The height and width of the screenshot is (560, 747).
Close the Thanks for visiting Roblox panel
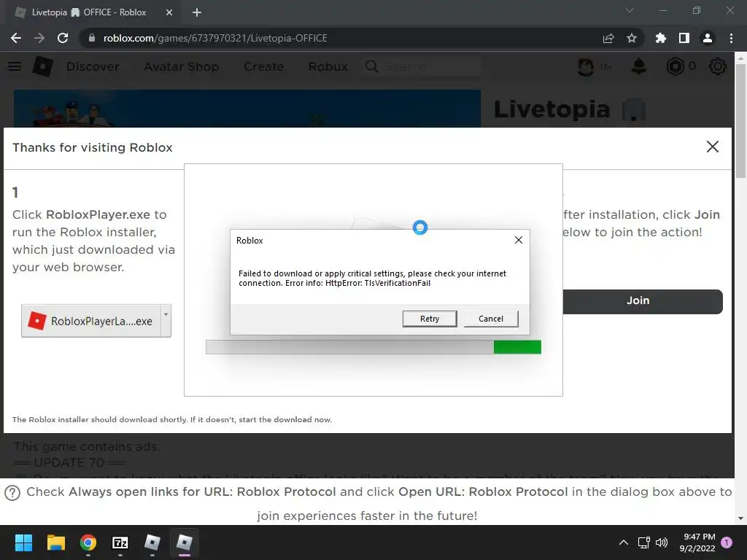coord(712,147)
